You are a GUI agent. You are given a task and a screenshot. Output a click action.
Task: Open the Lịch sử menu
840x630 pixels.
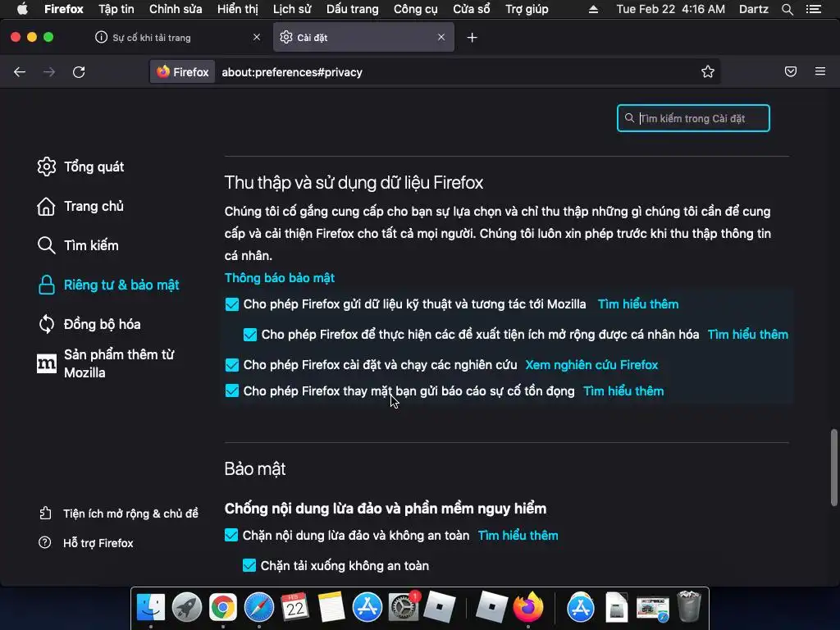tap(292, 9)
